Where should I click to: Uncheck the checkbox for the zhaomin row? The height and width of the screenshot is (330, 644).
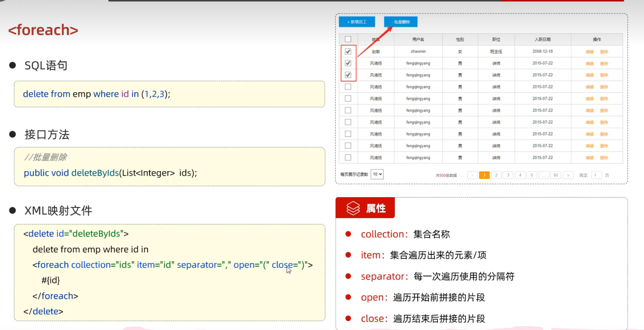click(348, 52)
